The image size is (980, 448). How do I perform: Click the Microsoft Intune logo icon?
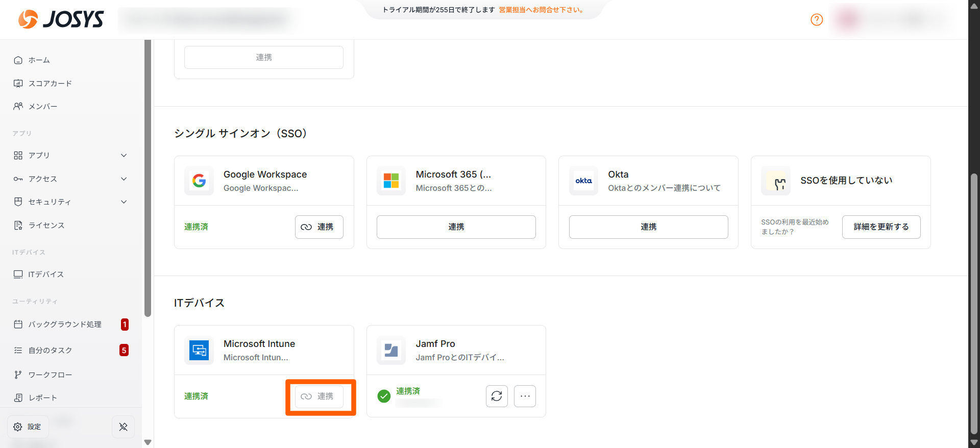(x=199, y=350)
